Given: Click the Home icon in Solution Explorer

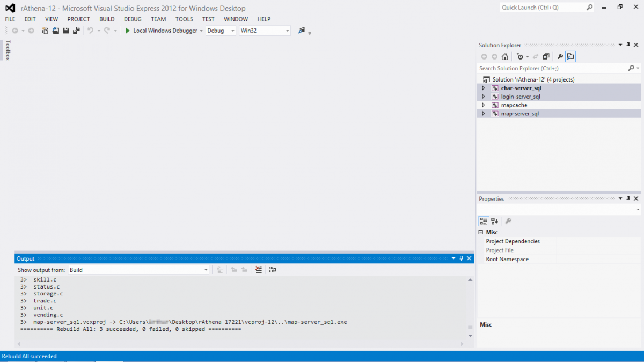Looking at the screenshot, I should 505,56.
